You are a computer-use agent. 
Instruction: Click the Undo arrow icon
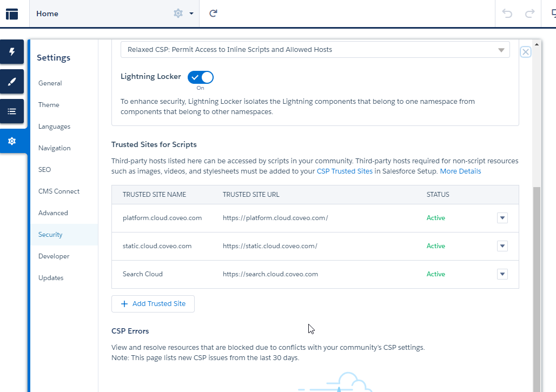[507, 14]
